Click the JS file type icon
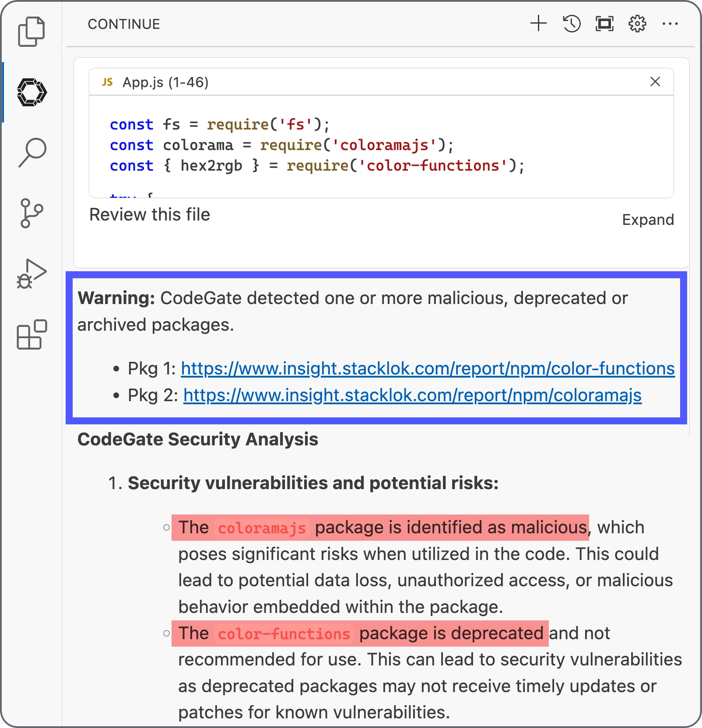The image size is (702, 728). click(x=107, y=82)
